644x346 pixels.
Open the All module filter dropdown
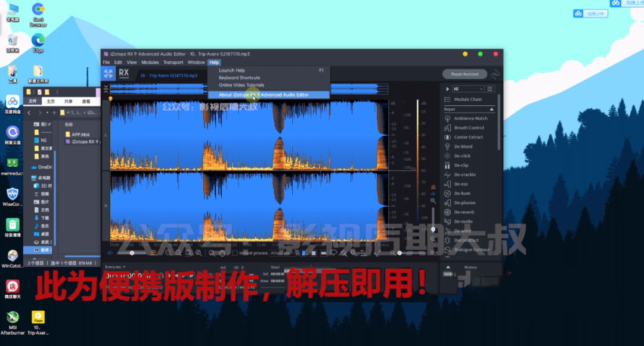468,89
